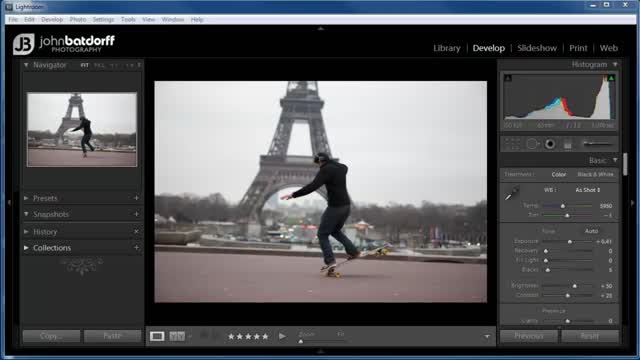Toggle highlight clipping indicator in histogram
Viewport: 640px width, 360px height.
[611, 78]
